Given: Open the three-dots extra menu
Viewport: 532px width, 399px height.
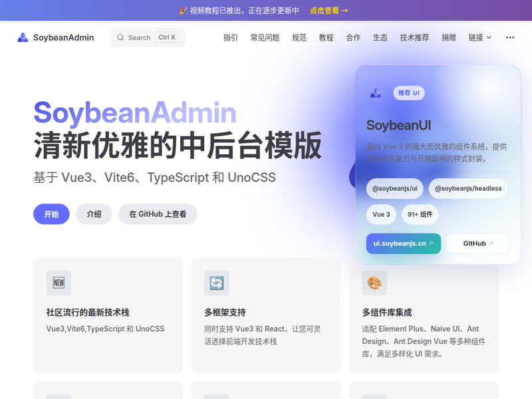Looking at the screenshot, I should click(510, 38).
